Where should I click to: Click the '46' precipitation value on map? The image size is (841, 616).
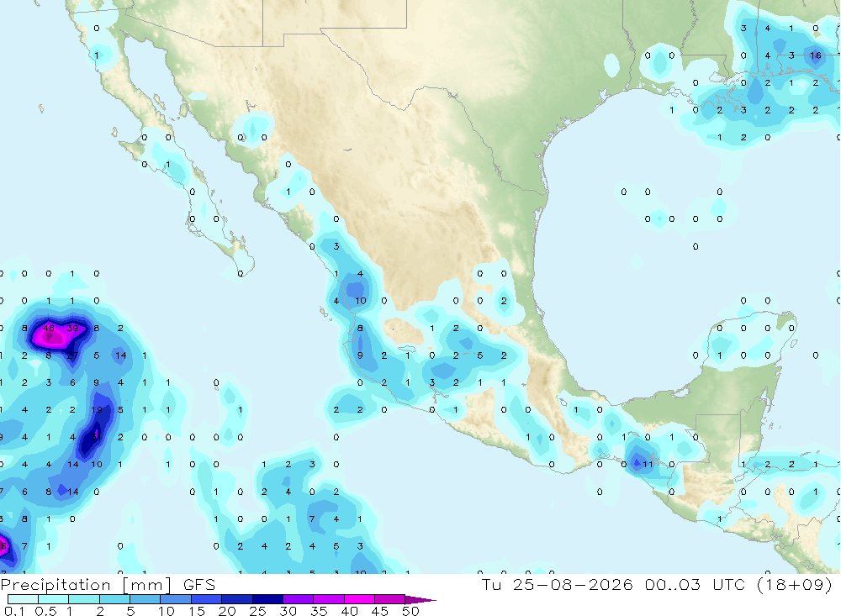[x=48, y=328]
